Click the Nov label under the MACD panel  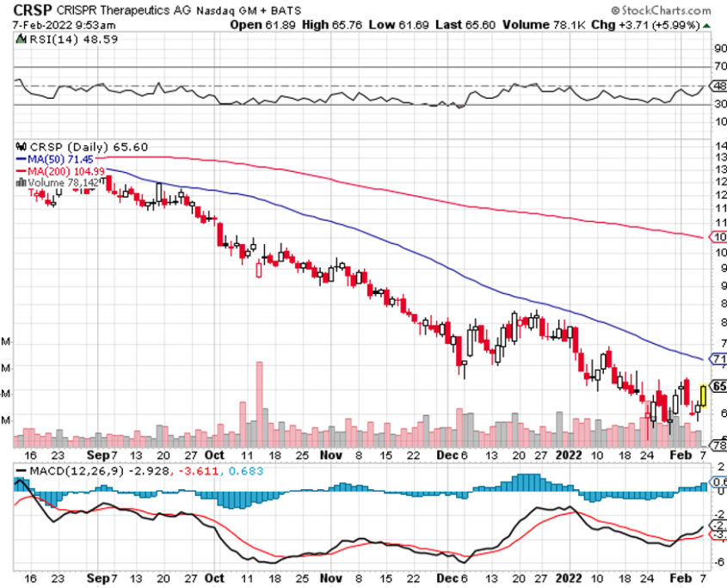[x=331, y=579]
